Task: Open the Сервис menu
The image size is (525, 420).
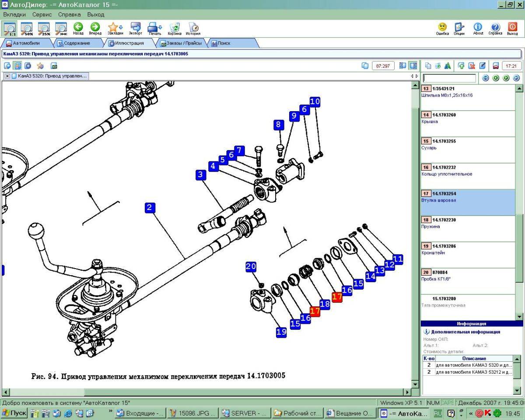Action: pos(42,14)
